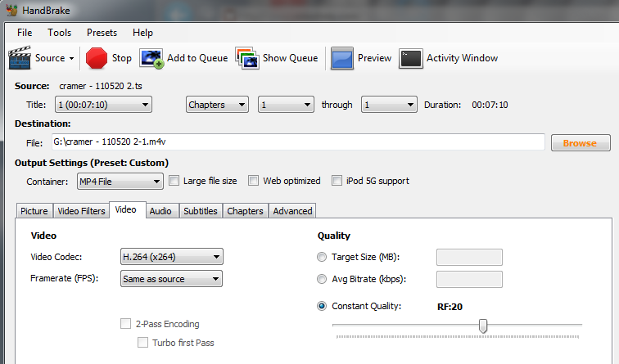Click the Source clapperboard icon
619x364 pixels.
(20, 58)
